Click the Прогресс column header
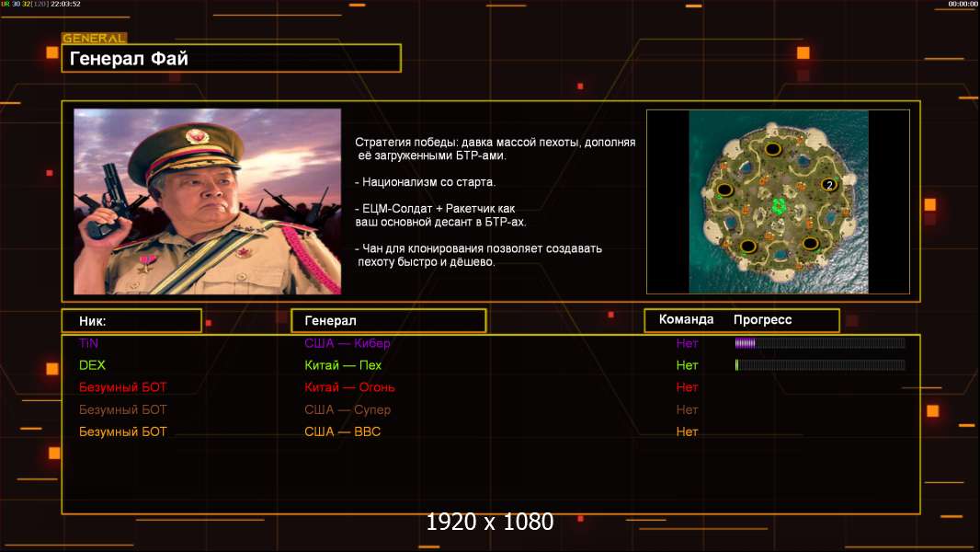This screenshot has height=552, width=980. pos(762,320)
